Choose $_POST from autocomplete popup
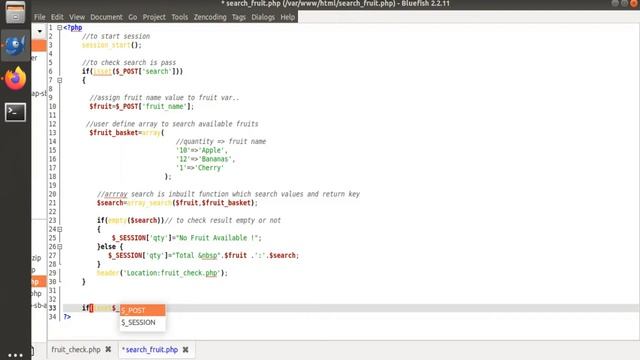The width and height of the screenshot is (640, 360). click(x=142, y=310)
